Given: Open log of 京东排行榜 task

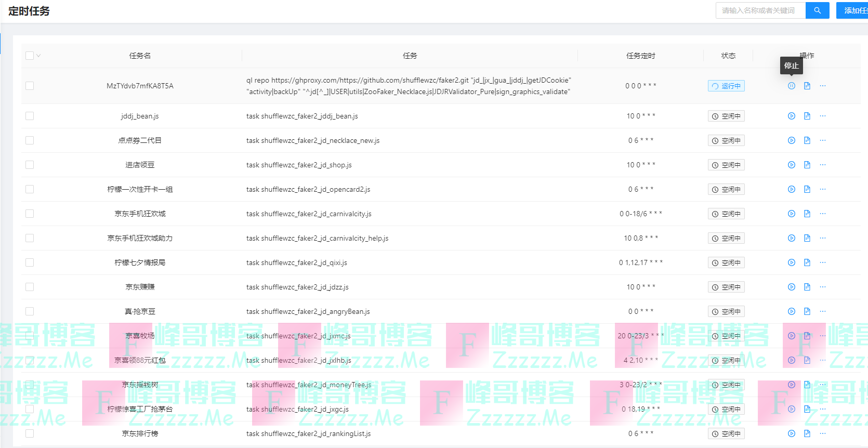Looking at the screenshot, I should pyautogui.click(x=807, y=433).
